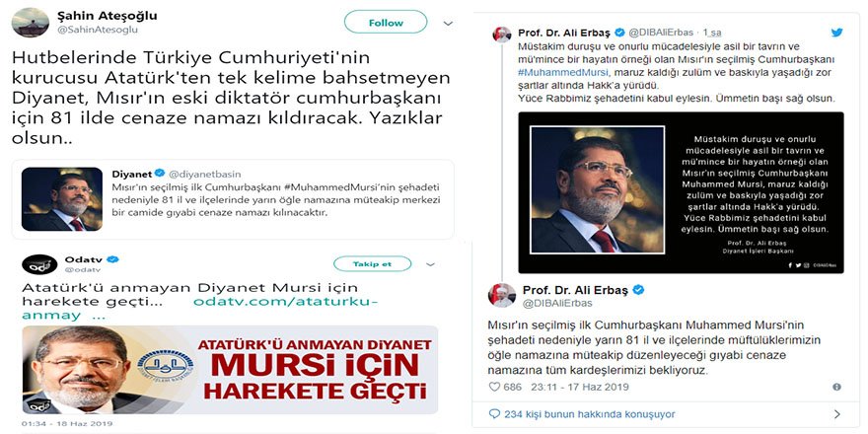Viewport: 868px width, 434px height.
Task: Like the tweet via heart icon
Action: [x=494, y=387]
